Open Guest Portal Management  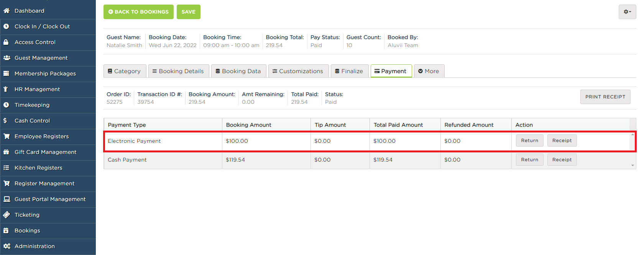48,199
